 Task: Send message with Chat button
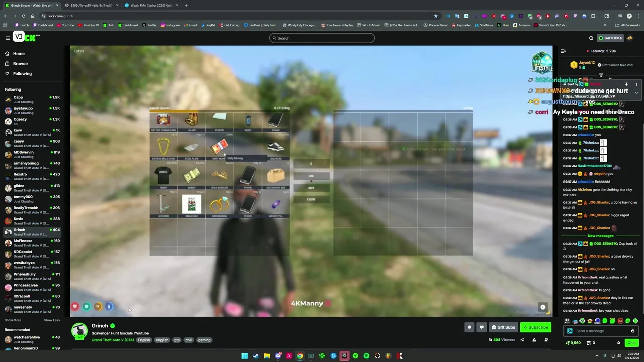(x=631, y=343)
